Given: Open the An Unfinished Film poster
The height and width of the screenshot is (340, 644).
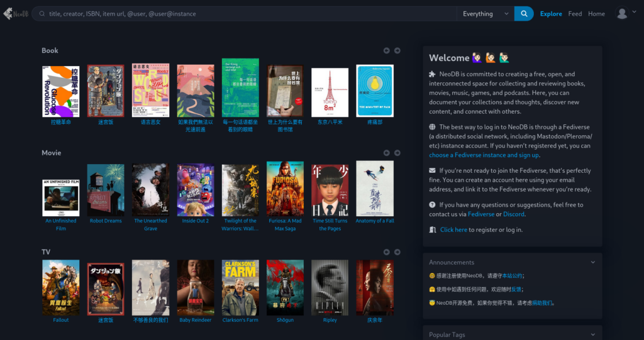Looking at the screenshot, I should [x=61, y=198].
